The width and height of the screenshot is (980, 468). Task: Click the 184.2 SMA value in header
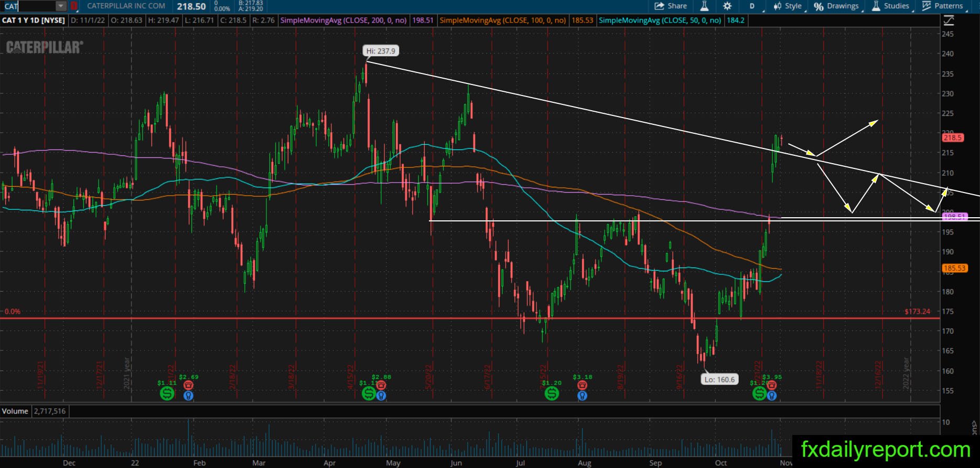[x=736, y=20]
